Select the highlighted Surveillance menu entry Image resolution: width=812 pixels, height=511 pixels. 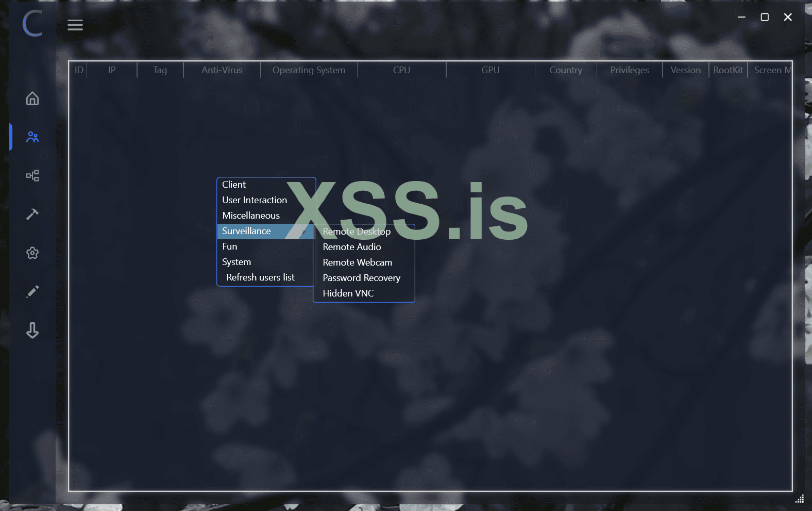(x=266, y=231)
